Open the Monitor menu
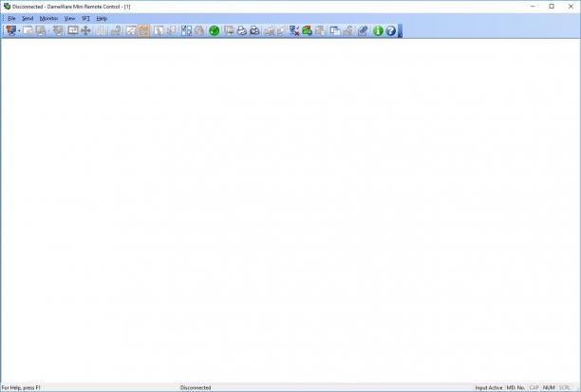581x392 pixels. tap(48, 18)
